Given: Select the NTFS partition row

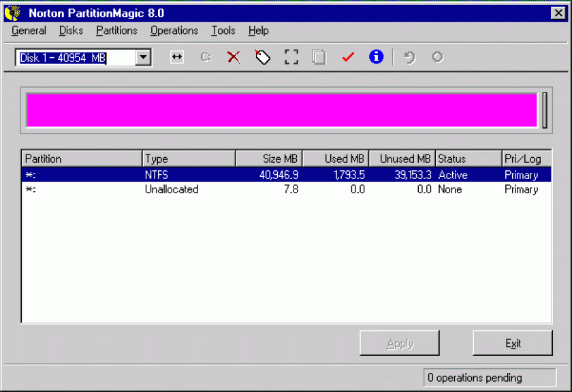Looking at the screenshot, I should pyautogui.click(x=287, y=175).
